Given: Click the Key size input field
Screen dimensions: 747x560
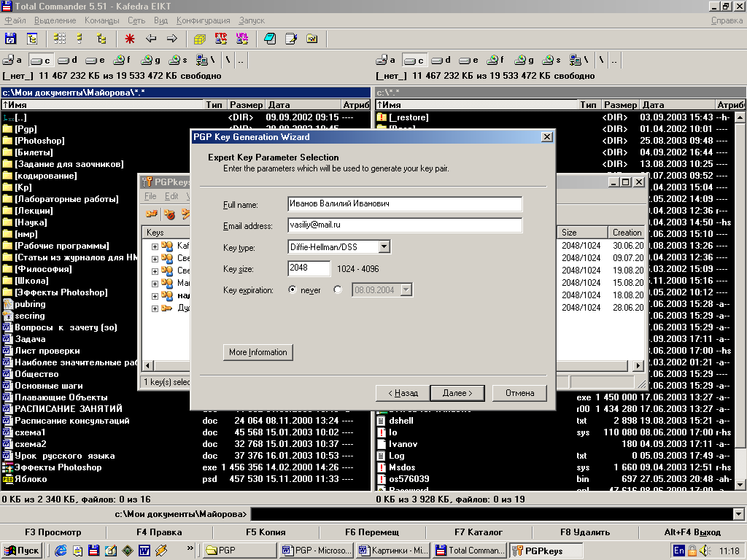Looking at the screenshot, I should (x=308, y=268).
